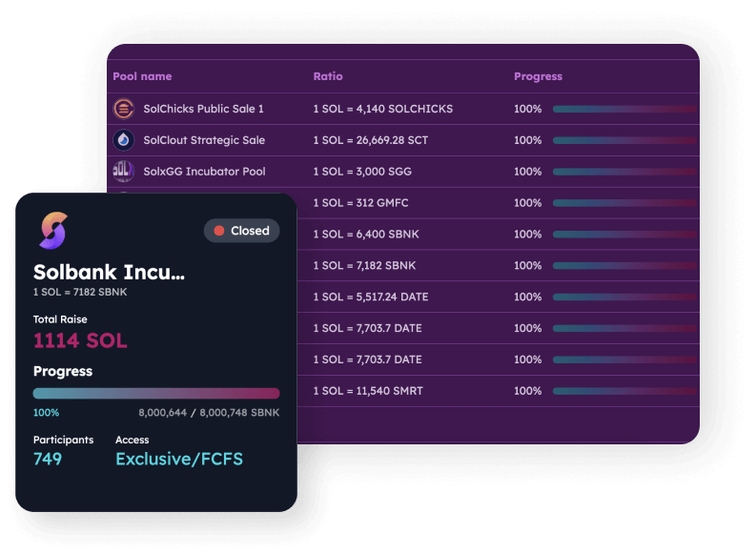Click '100%' in the SolChicks row
756x554 pixels.
coord(527,109)
